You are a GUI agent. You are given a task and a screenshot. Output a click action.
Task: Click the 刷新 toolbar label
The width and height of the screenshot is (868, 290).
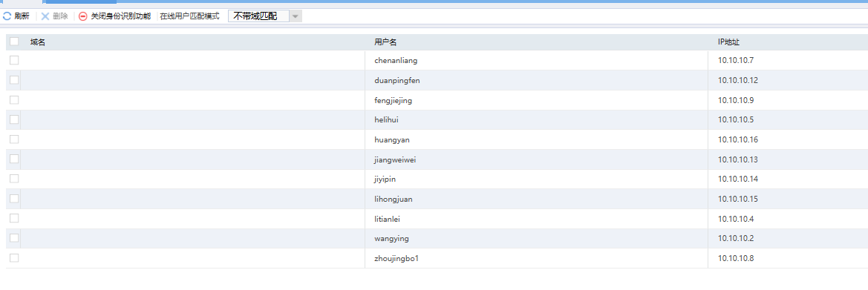click(x=22, y=16)
